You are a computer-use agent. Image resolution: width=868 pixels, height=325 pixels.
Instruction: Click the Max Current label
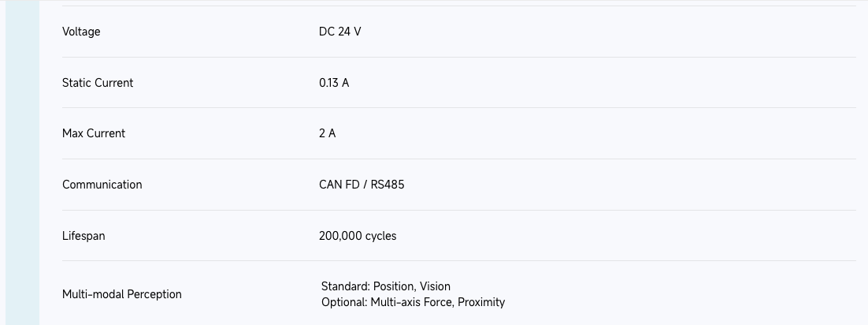[x=94, y=133]
